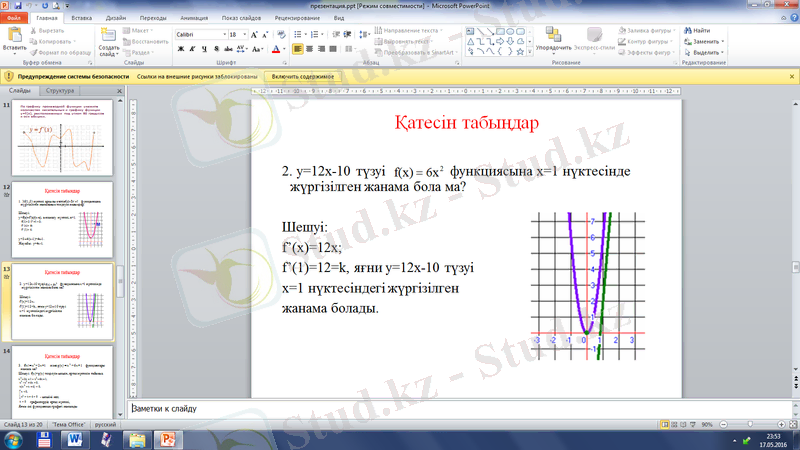Toggle italic formatting (К)
This screenshot has height=450, width=800.
193,49
